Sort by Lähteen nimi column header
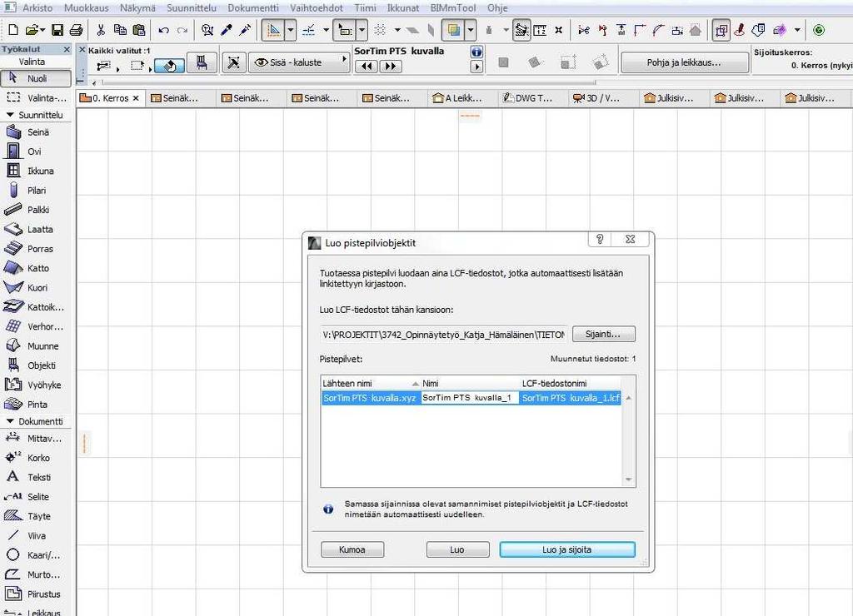 pyautogui.click(x=371, y=383)
